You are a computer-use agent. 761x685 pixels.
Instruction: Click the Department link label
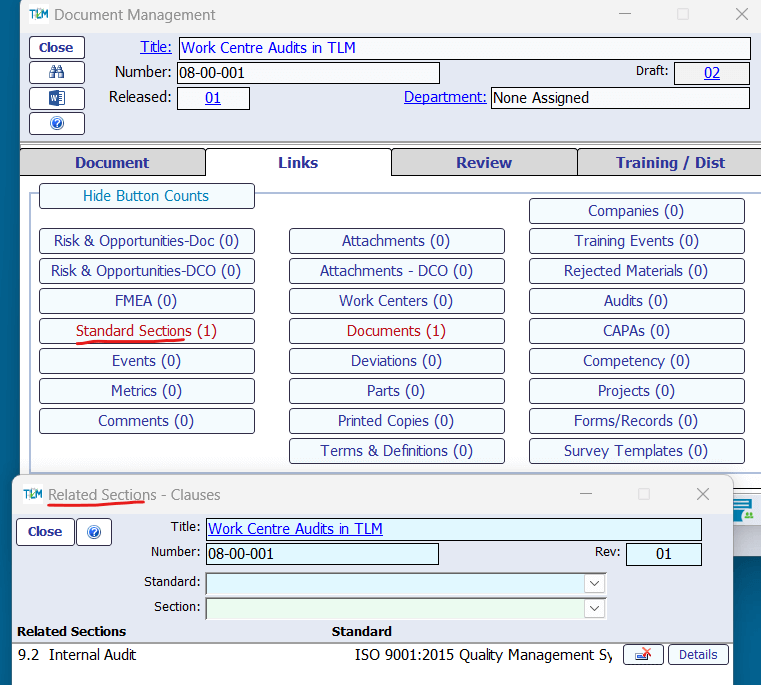[x=445, y=97]
